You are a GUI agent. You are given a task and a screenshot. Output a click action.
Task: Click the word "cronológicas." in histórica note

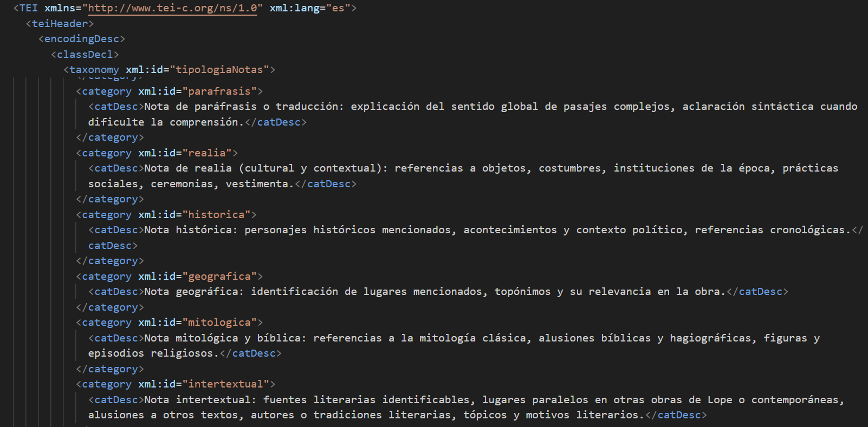pyautogui.click(x=811, y=230)
